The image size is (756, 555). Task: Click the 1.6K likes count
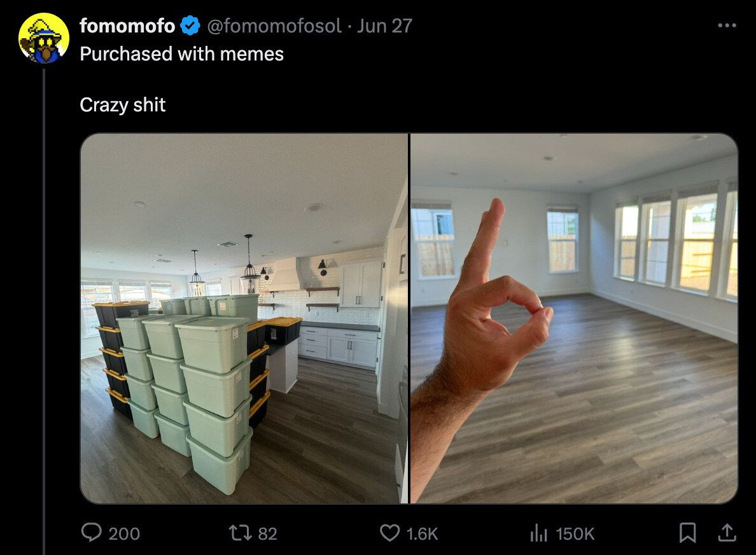click(423, 534)
